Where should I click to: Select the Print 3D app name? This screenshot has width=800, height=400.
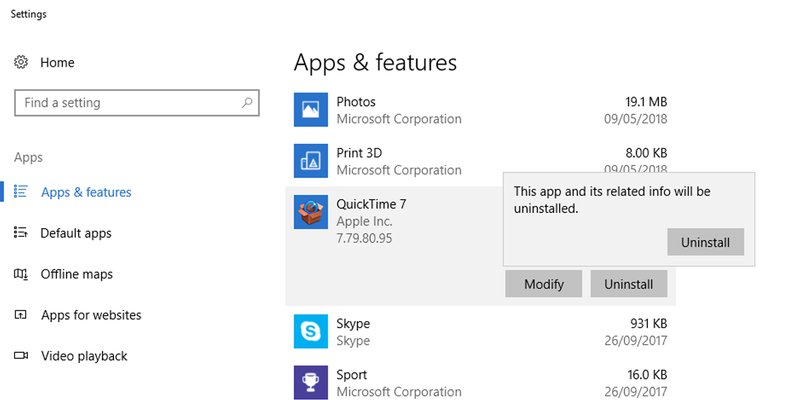[x=359, y=153]
